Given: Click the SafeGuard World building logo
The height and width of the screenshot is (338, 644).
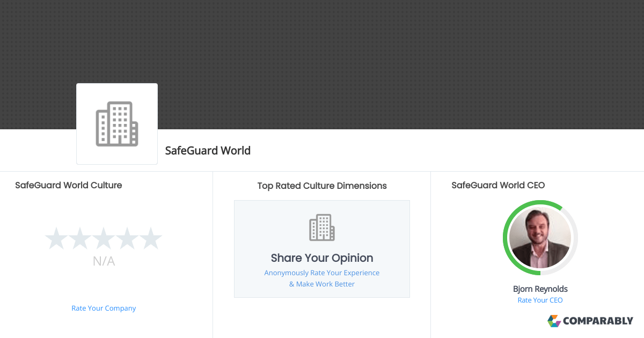Looking at the screenshot, I should (x=116, y=123).
